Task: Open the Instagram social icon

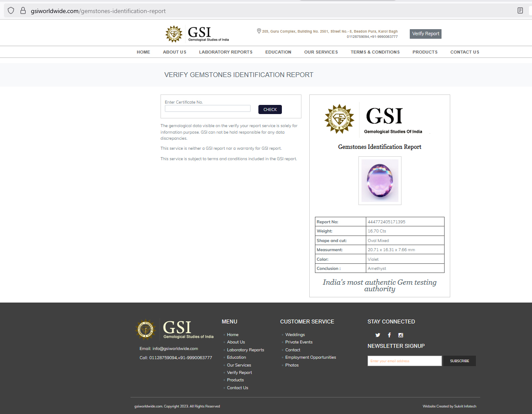Action: coord(401,335)
